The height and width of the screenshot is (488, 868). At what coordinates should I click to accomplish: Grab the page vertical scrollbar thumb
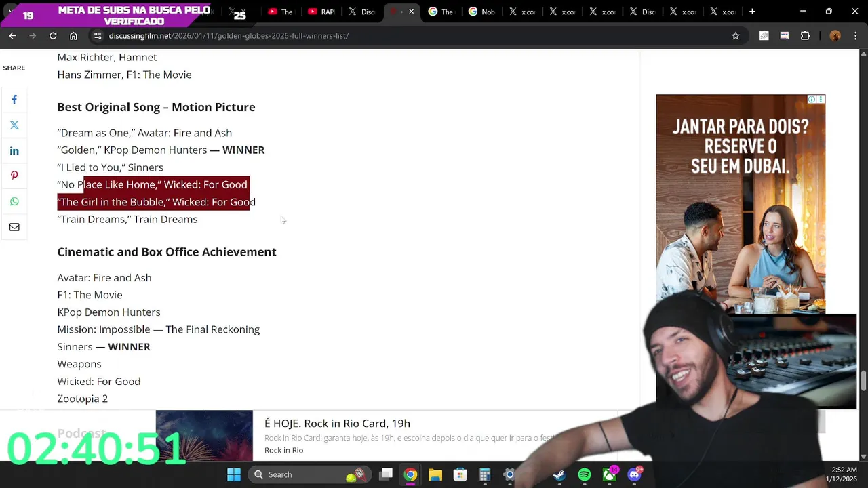click(863, 382)
